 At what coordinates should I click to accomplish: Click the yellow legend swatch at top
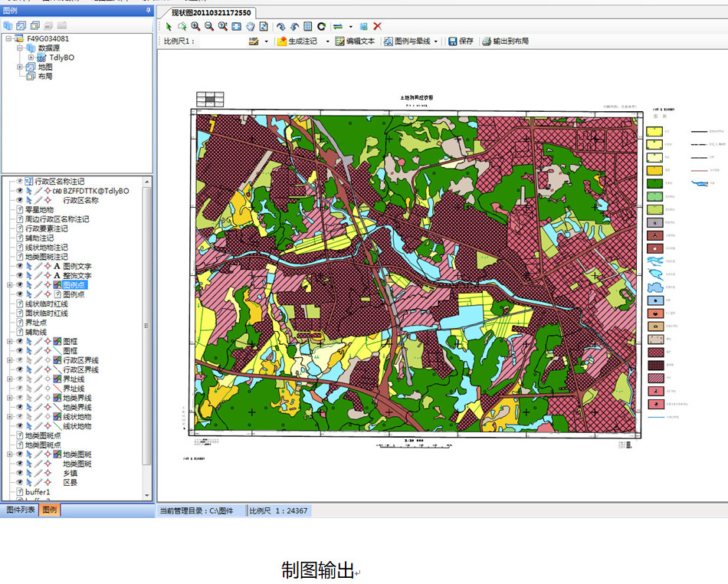click(654, 132)
